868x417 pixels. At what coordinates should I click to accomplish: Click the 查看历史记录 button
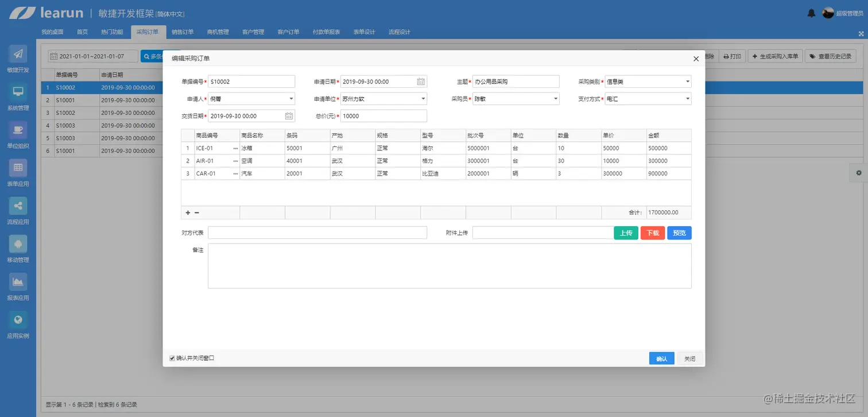click(x=831, y=56)
